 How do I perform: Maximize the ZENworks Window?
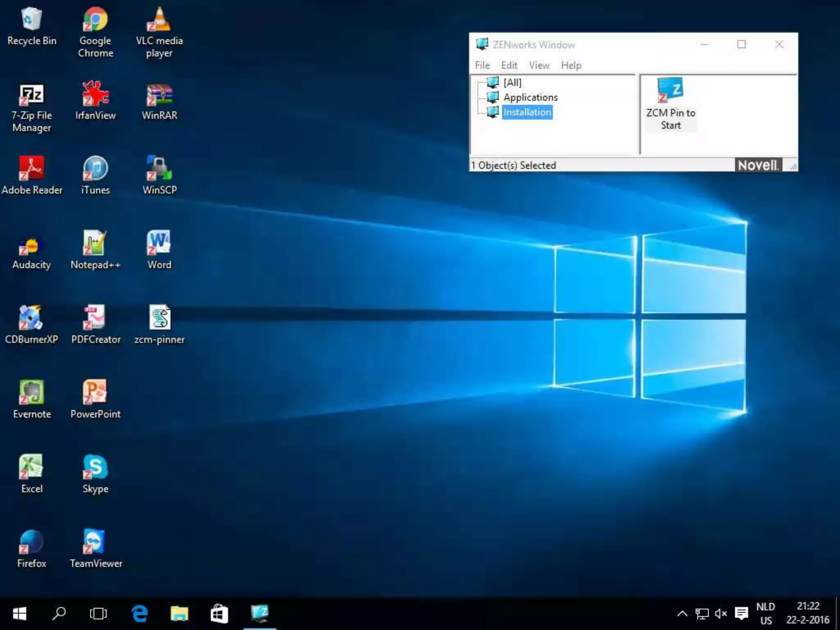coord(742,44)
